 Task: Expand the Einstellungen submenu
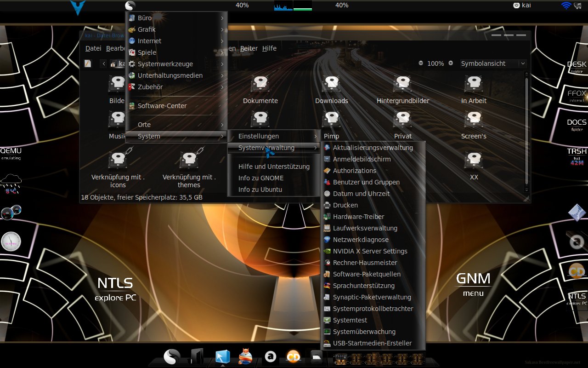pyautogui.click(x=274, y=136)
